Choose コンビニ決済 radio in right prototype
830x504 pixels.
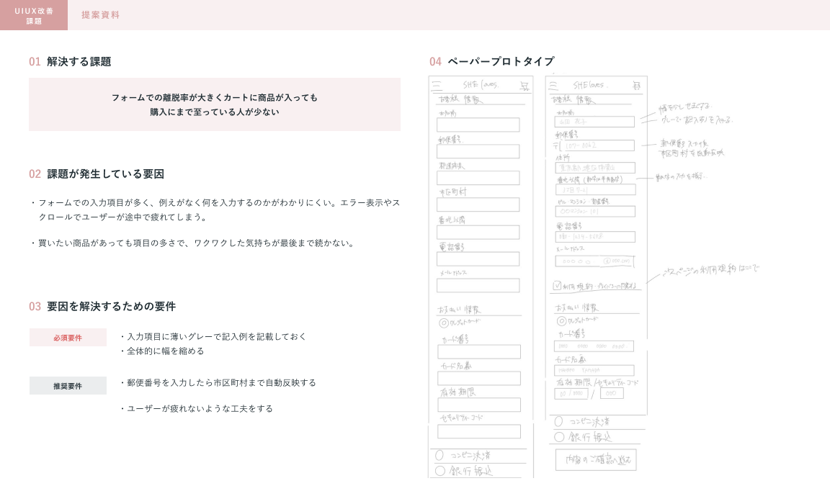[558, 421]
